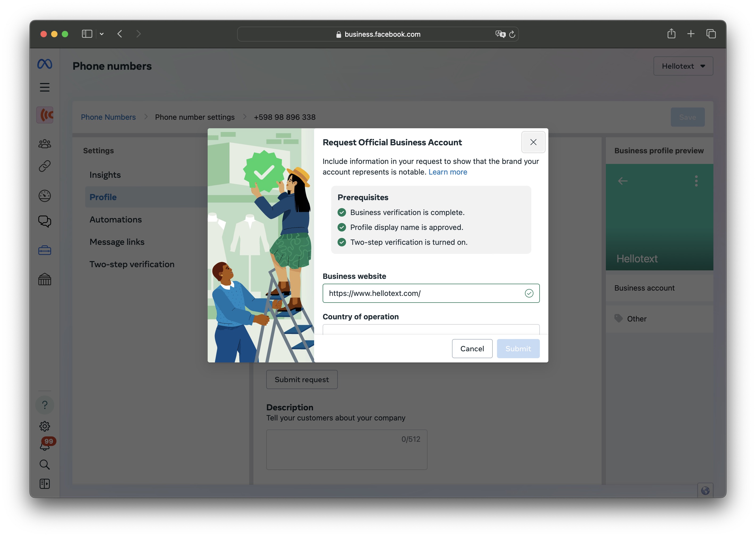Click the Description text area

click(347, 450)
